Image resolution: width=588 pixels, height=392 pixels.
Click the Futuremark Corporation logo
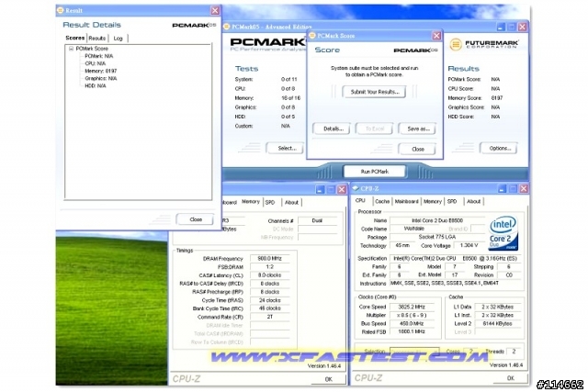484,44
